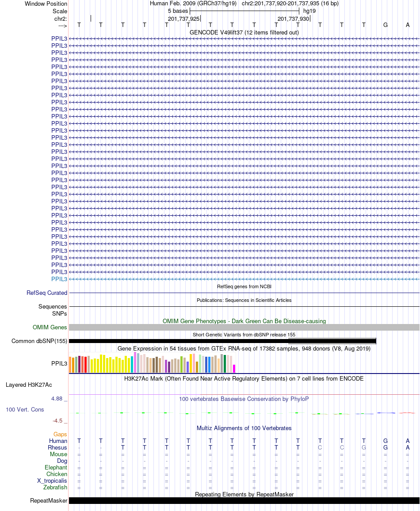
Task: Click the OMIM Genes track label
Action: click(x=50, y=327)
